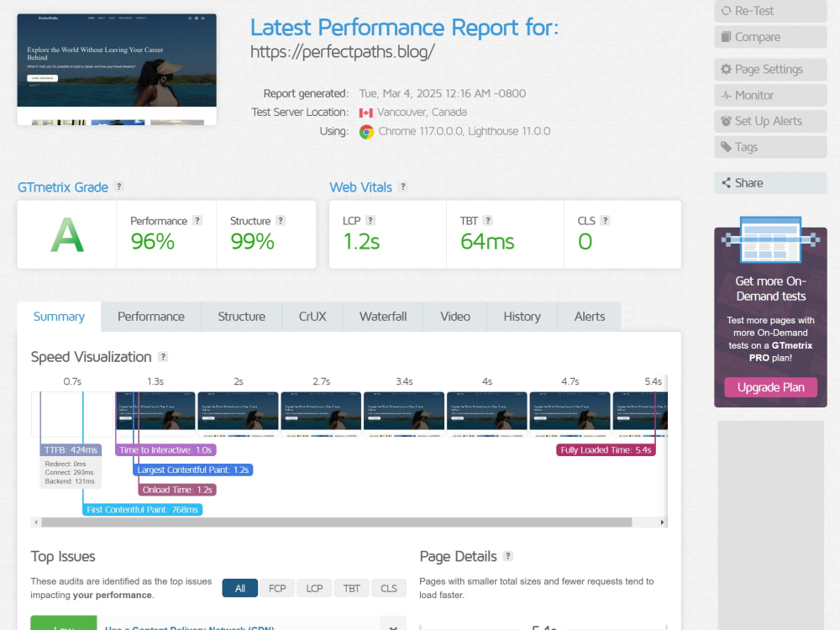Screen dimensions: 840x630
Task: Click the TTFB 424ms marker
Action: pos(71,450)
